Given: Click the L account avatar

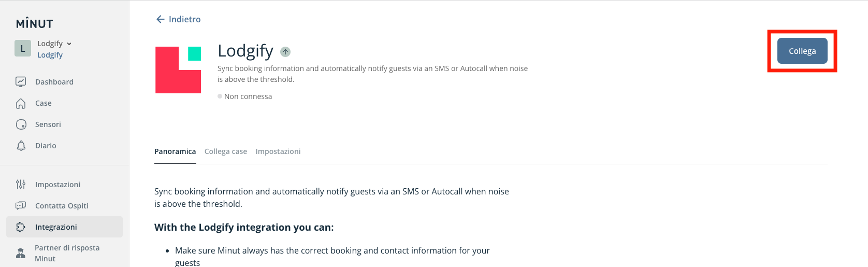Looking at the screenshot, I should tap(23, 48).
